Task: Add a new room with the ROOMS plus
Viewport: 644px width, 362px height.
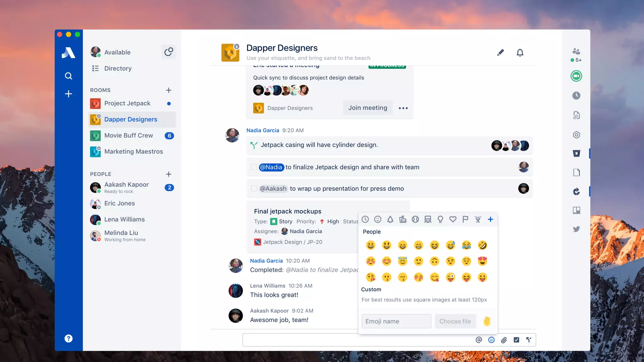Action: click(x=169, y=90)
